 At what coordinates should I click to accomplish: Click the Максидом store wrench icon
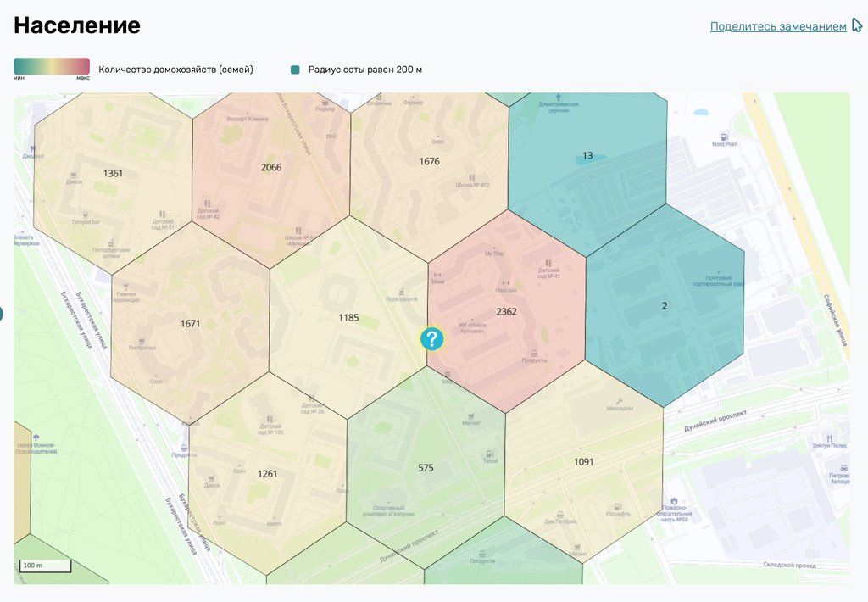coord(620,400)
